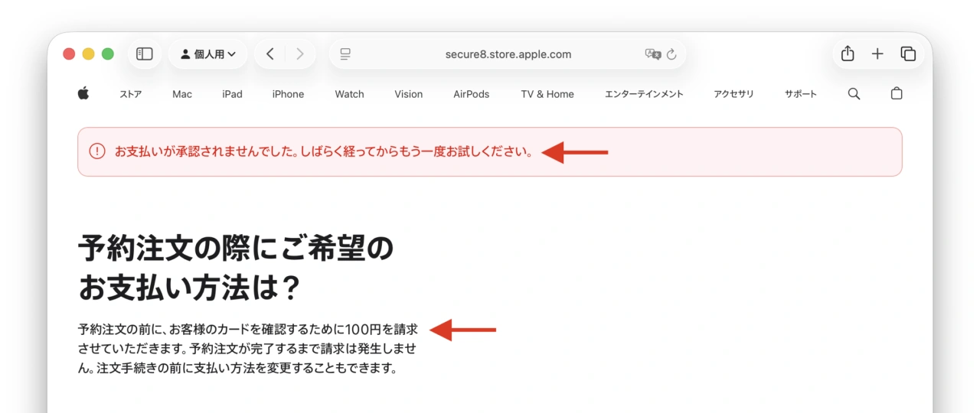Image resolution: width=980 pixels, height=413 pixels.
Task: Open the iPad navigation item
Action: (232, 94)
